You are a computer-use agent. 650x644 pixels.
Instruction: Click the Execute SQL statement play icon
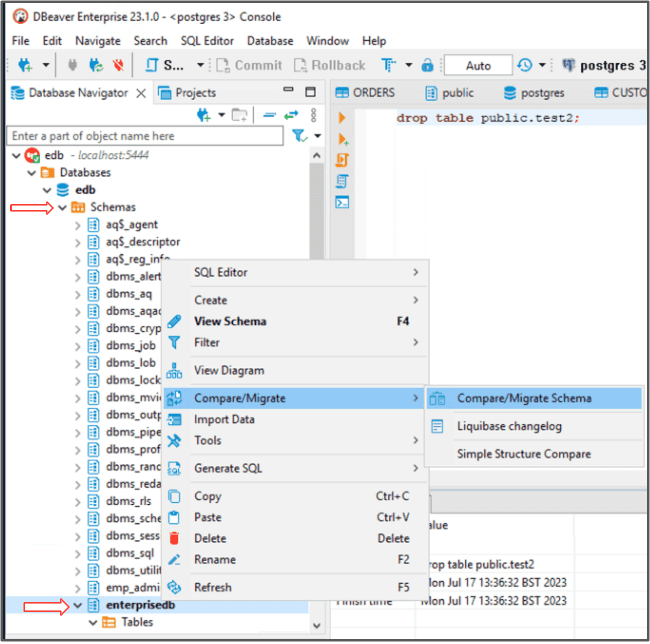(x=343, y=118)
